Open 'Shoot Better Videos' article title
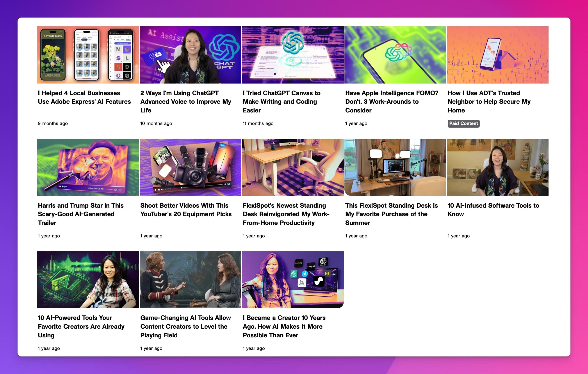Screen dimensions: 588x374 pyautogui.click(x=186, y=210)
